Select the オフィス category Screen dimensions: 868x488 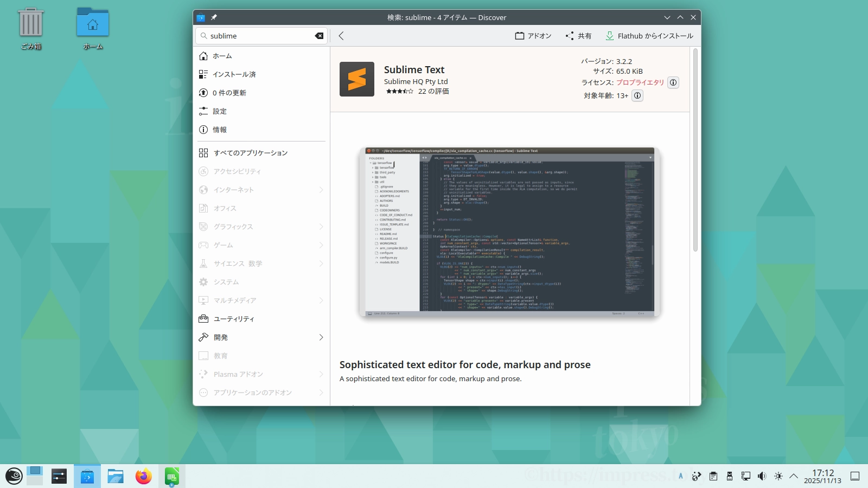click(261, 208)
